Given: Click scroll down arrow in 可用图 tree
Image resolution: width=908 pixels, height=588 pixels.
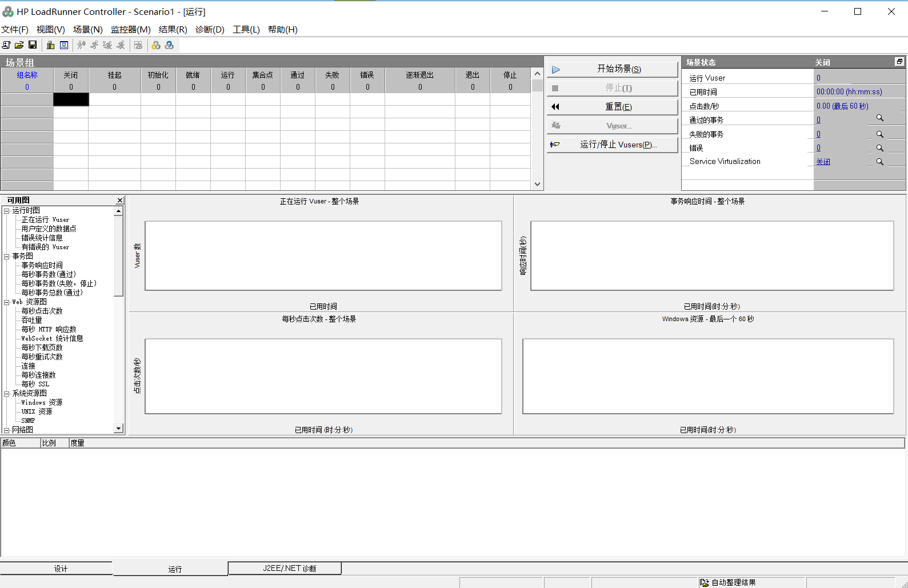Looking at the screenshot, I should click(x=118, y=429).
